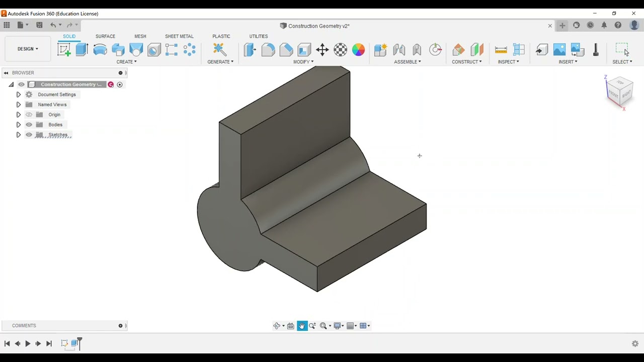
Task: Open the INSPECT dropdown menu
Action: [x=509, y=62]
